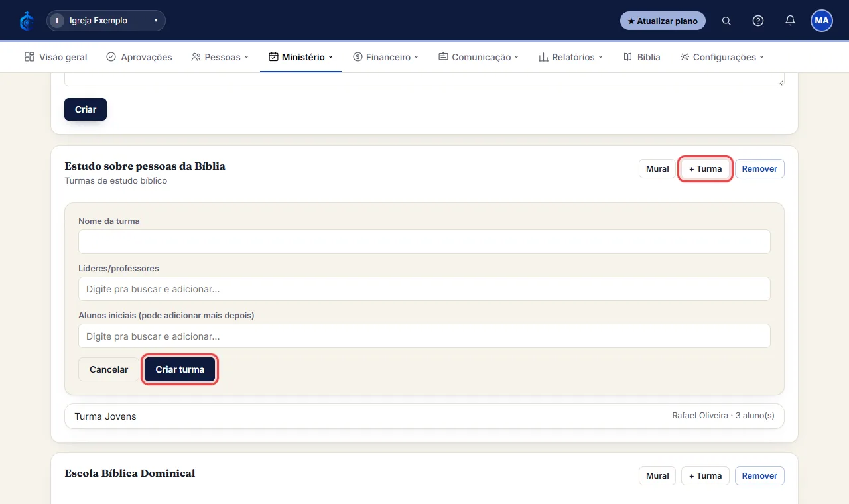Open the notifications bell
Viewport: 849px width, 504px height.
pos(790,21)
